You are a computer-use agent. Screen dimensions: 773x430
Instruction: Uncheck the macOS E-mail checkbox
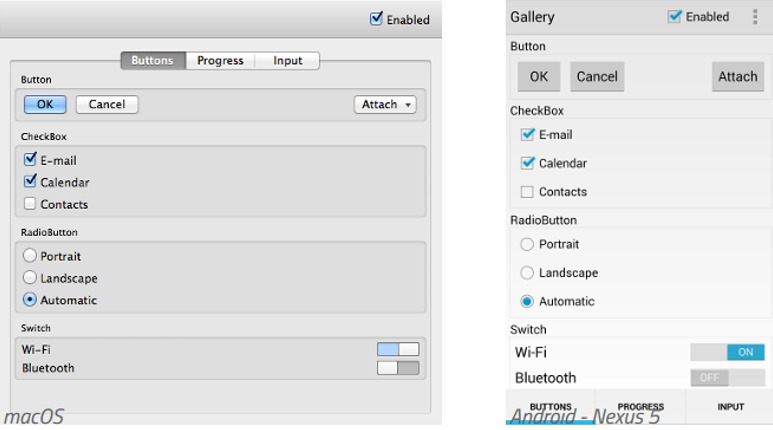coord(30,160)
